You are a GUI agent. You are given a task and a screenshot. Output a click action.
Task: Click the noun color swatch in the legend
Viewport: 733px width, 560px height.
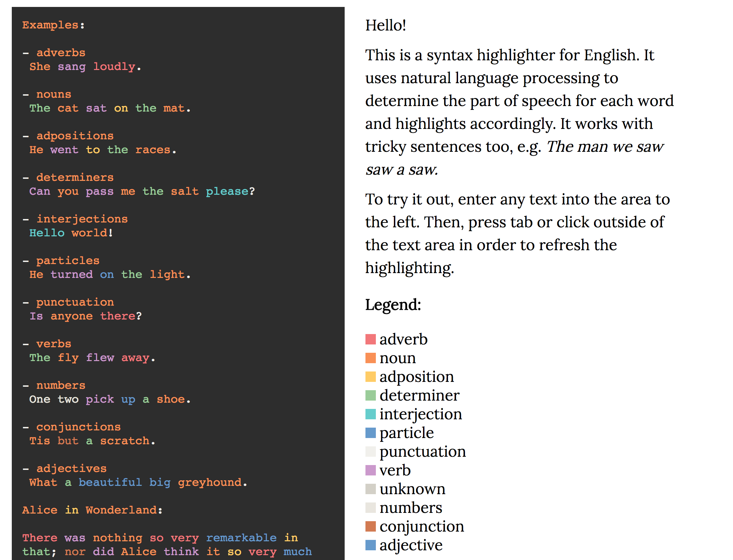[370, 358]
